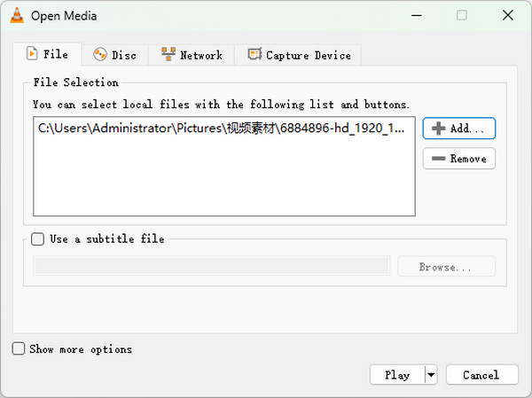The width and height of the screenshot is (532, 398).
Task: Click the subtitle file path field
Action: pos(212,266)
